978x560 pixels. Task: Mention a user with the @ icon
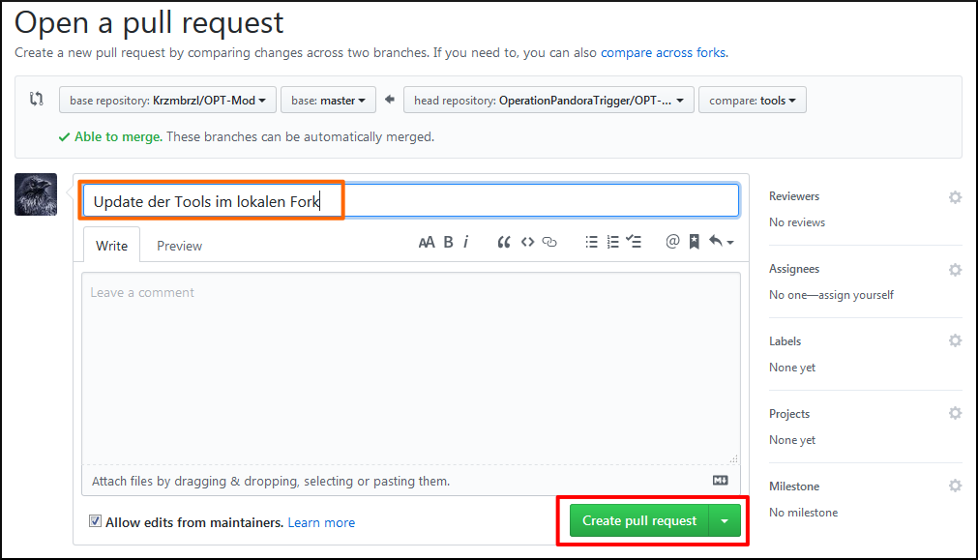coord(672,242)
